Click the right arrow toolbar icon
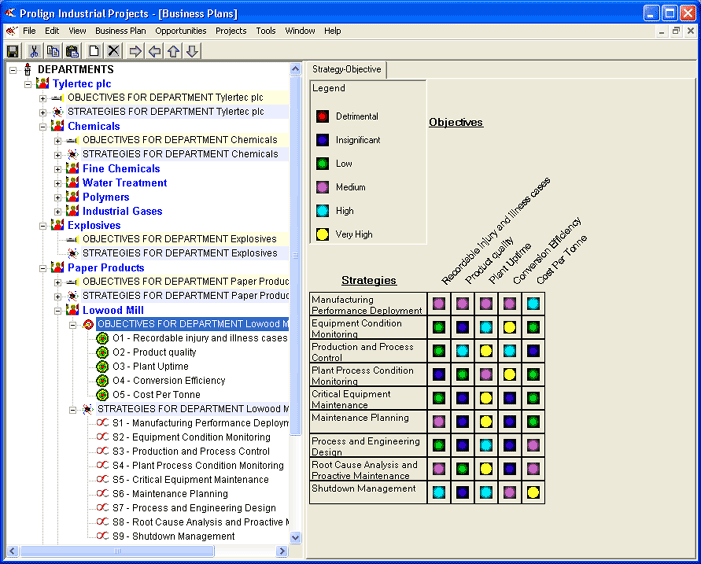This screenshot has height=564, width=701. pos(135,51)
